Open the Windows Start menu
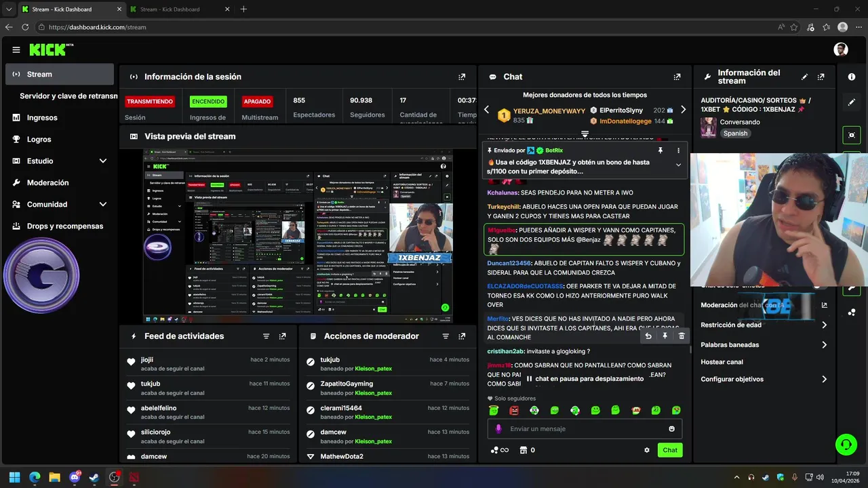The height and width of the screenshot is (488, 868). coord(14,477)
